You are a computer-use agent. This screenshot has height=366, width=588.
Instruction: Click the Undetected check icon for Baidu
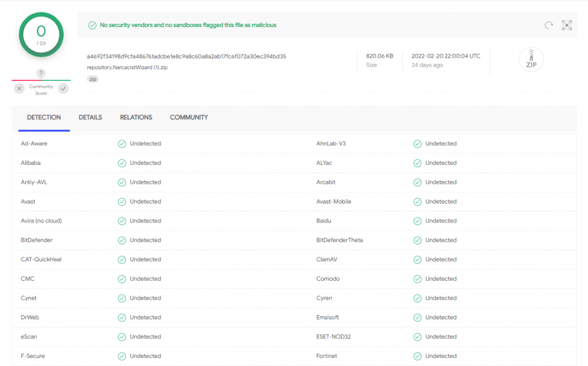click(x=417, y=221)
